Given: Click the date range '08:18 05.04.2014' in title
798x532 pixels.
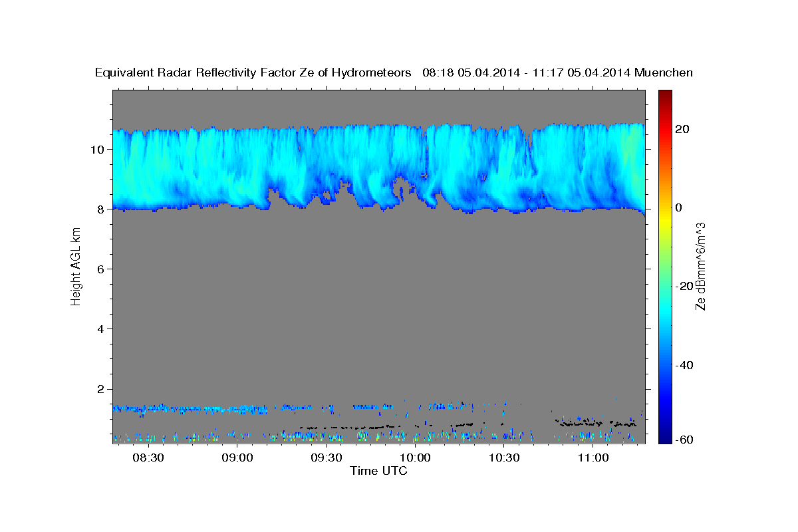Looking at the screenshot, I should click(x=471, y=72).
